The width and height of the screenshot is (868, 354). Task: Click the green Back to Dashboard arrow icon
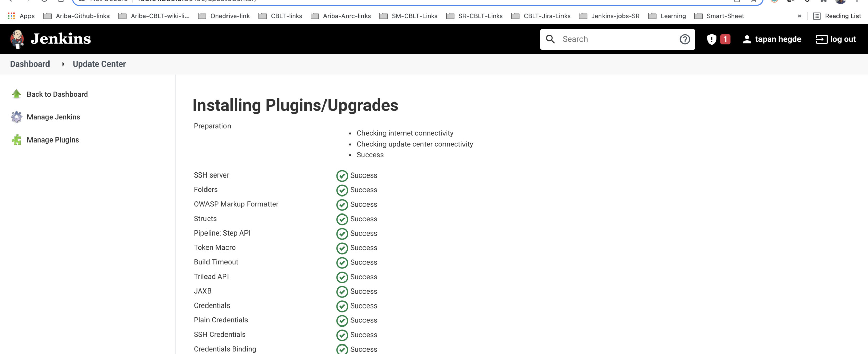click(16, 94)
